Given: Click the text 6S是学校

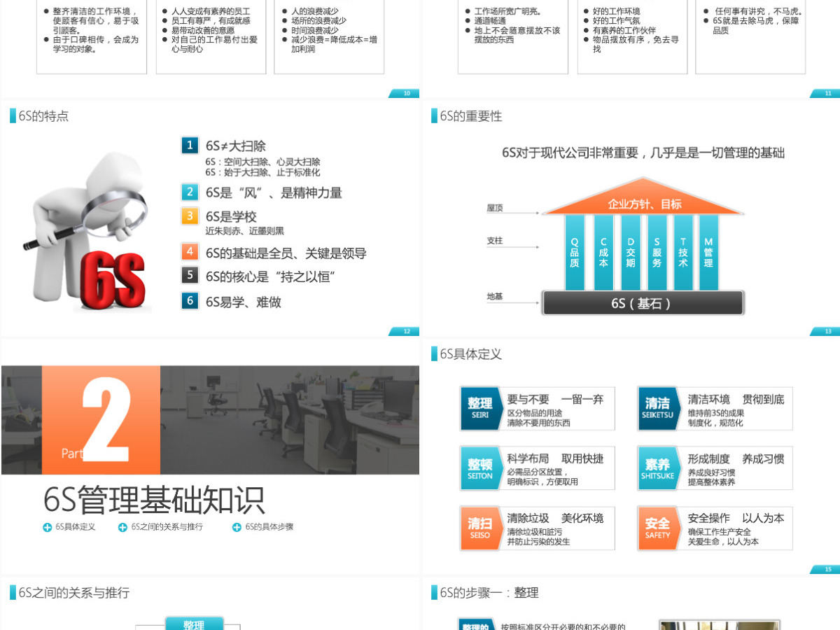Looking at the screenshot, I should pyautogui.click(x=231, y=216).
